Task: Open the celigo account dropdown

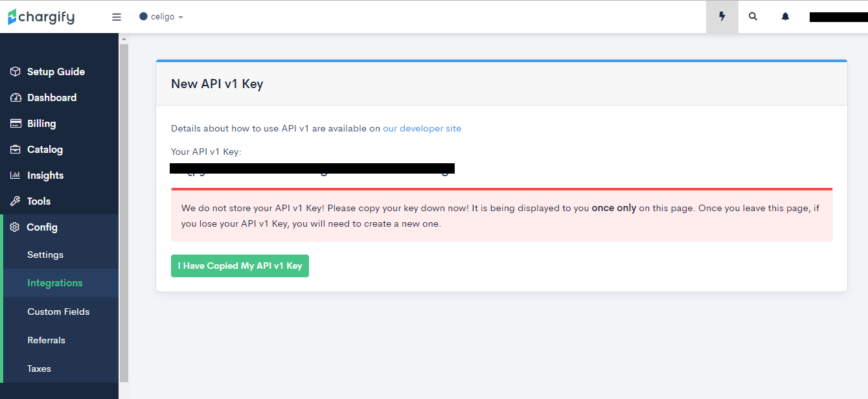Action: tap(161, 17)
